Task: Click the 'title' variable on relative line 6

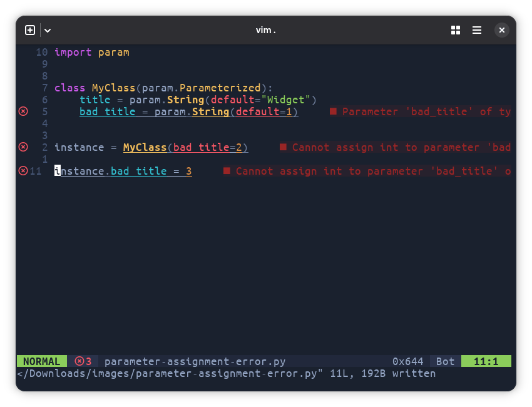Action: coord(95,100)
